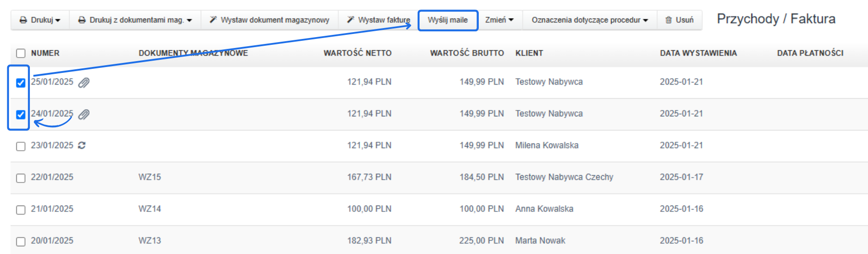The image size is (868, 254).
Task: Select client Marta Nowak
Action: pyautogui.click(x=540, y=240)
